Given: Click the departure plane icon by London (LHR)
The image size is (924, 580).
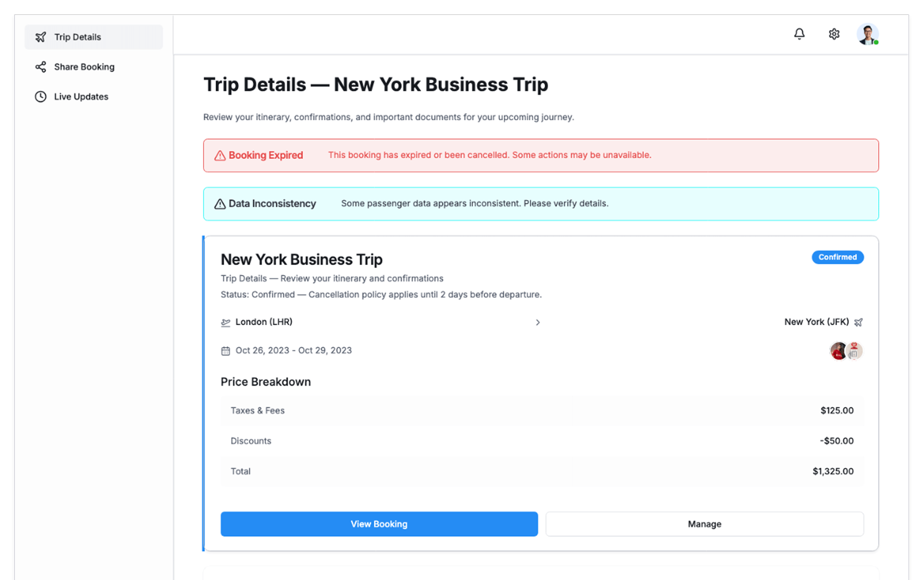Looking at the screenshot, I should [225, 322].
